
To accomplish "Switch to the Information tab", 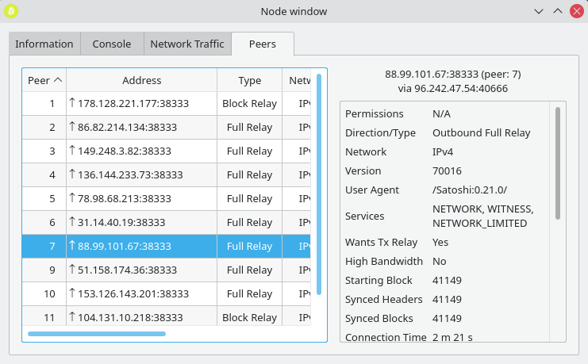I will pyautogui.click(x=44, y=44).
